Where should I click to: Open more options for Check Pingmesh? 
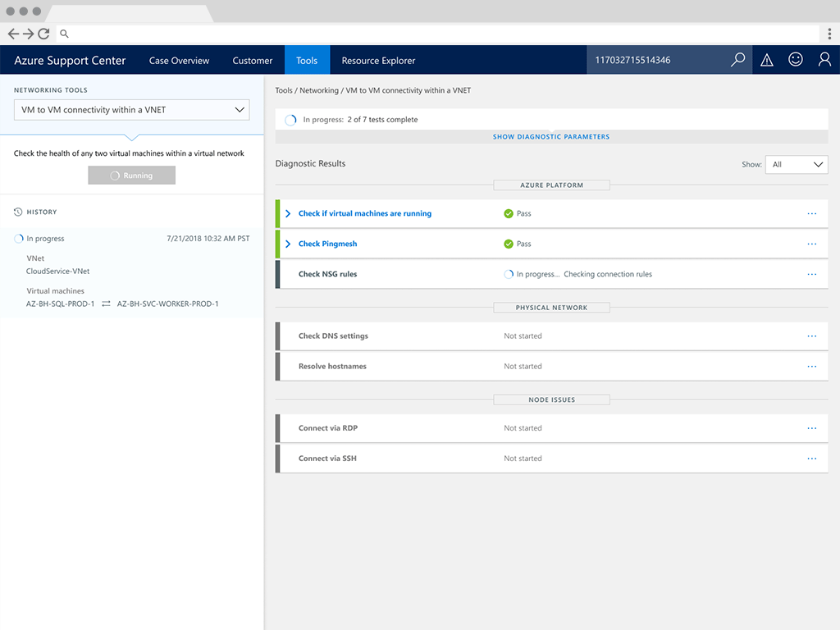(811, 244)
